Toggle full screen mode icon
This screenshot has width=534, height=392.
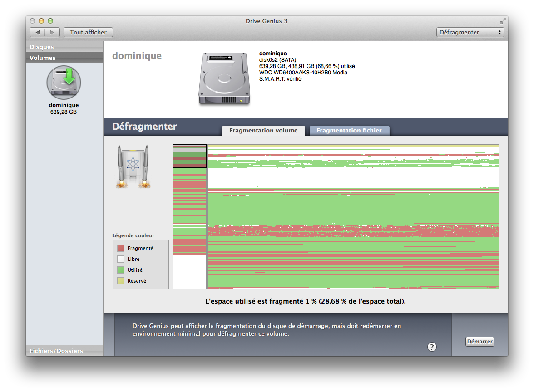503,21
